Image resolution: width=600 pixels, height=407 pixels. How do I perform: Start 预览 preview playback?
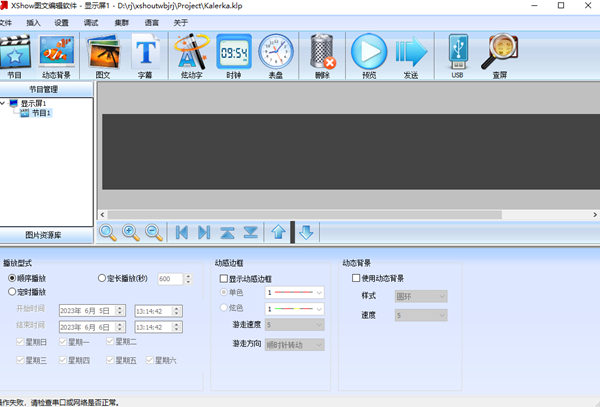(369, 56)
